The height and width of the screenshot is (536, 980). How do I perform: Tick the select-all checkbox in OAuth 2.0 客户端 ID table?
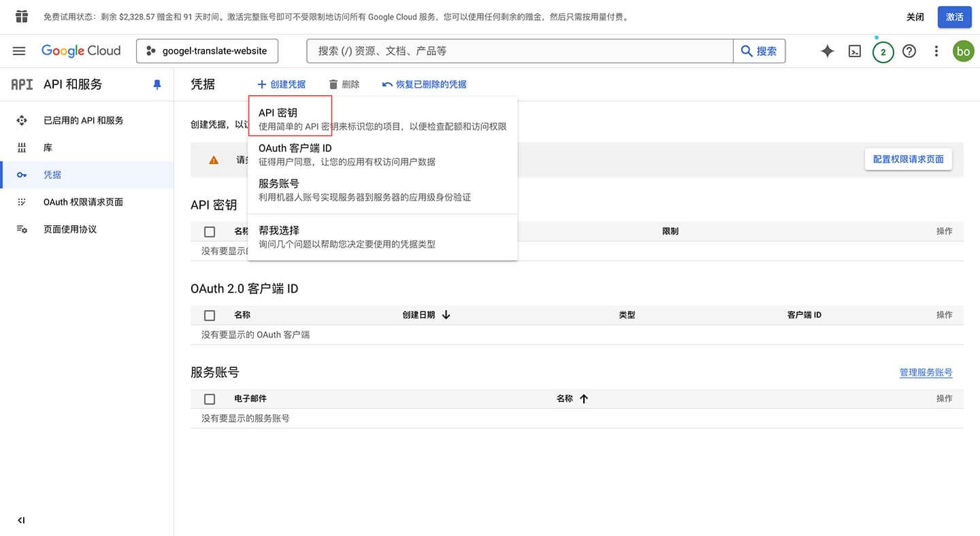pyautogui.click(x=210, y=315)
